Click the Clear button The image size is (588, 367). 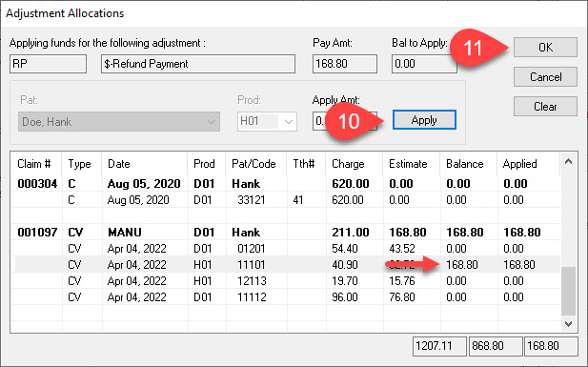[x=545, y=107]
